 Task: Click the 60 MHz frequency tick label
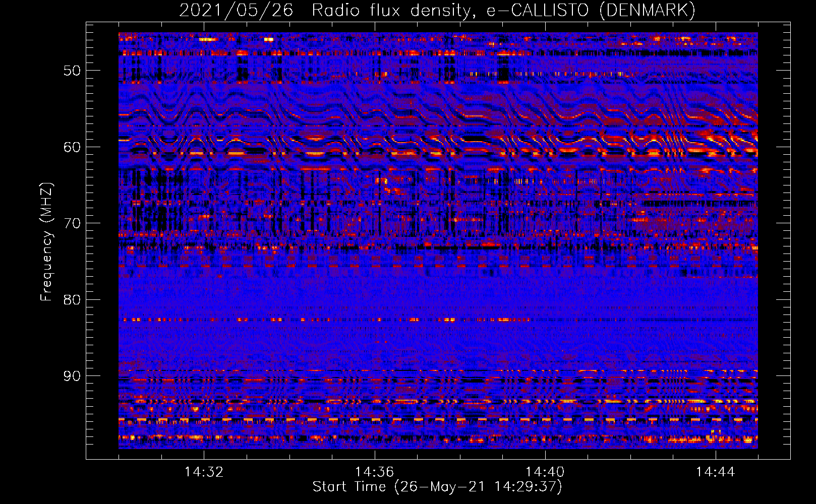[x=72, y=147]
